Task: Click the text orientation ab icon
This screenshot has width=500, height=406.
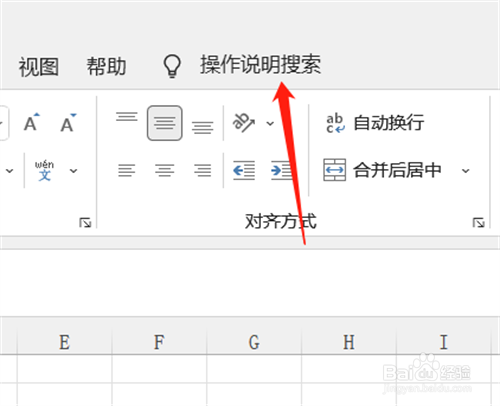Action: [x=244, y=122]
